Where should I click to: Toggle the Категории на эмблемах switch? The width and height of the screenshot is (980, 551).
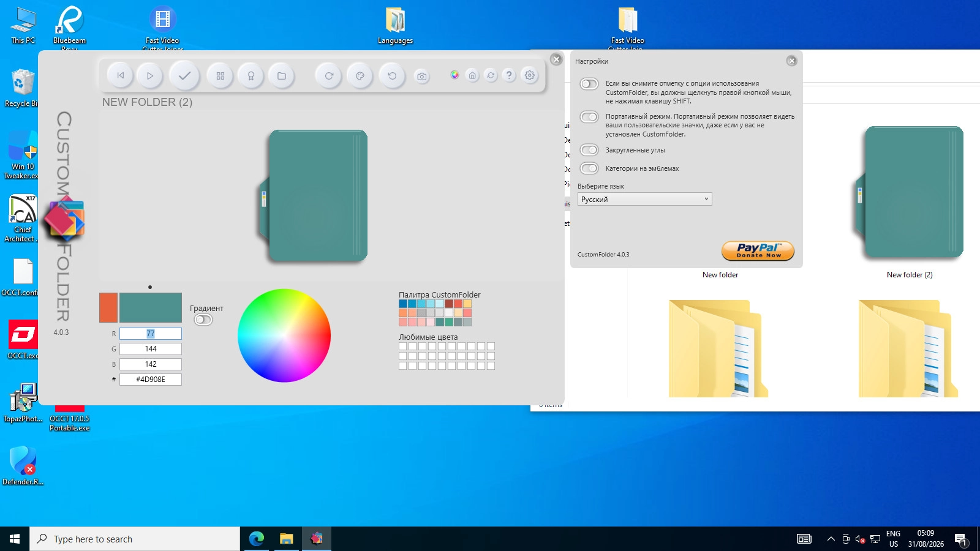pos(589,168)
